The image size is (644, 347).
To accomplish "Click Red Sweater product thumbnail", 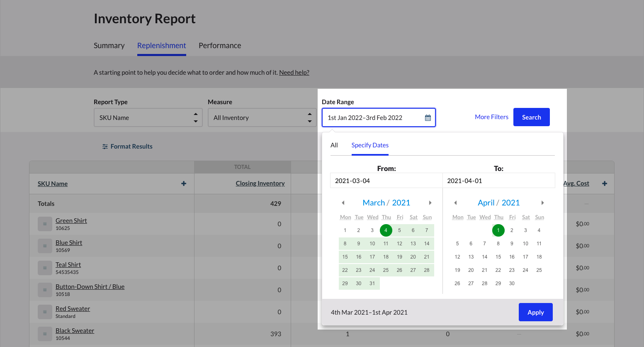I will (45, 312).
